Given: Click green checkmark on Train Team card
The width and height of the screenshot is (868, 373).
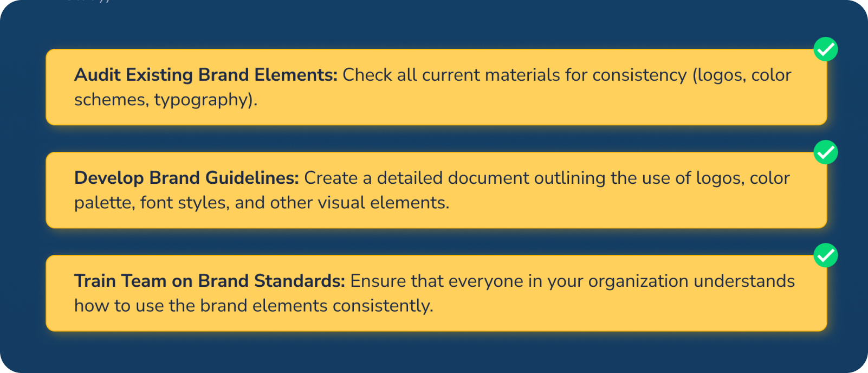Looking at the screenshot, I should (x=825, y=255).
